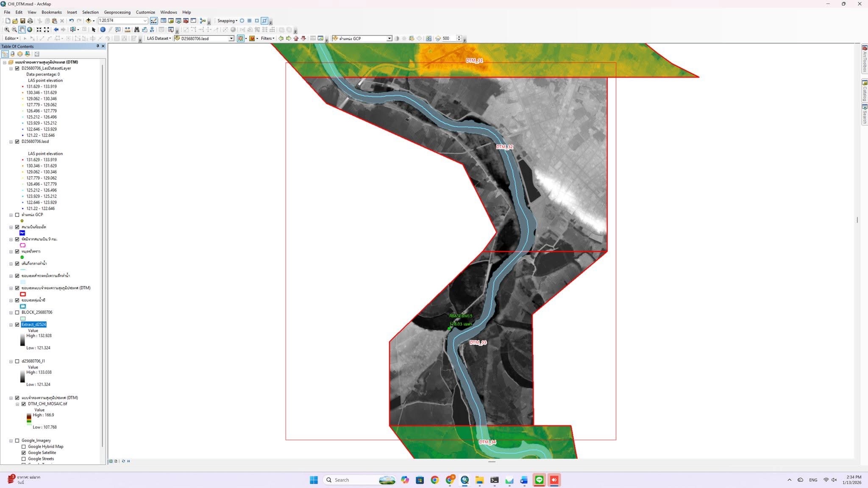
Task: Click DTM_CHI_MOSAIC.tif color ramp swatch
Action: (29, 419)
